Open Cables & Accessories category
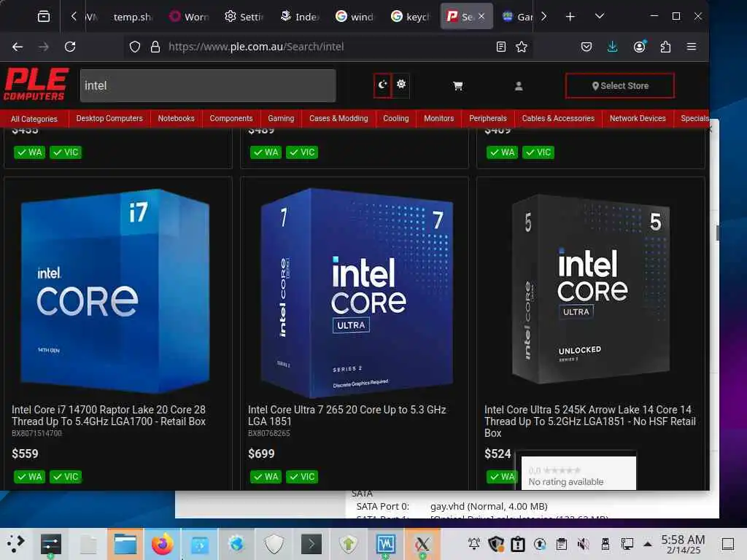The height and width of the screenshot is (560, 747). [x=558, y=119]
